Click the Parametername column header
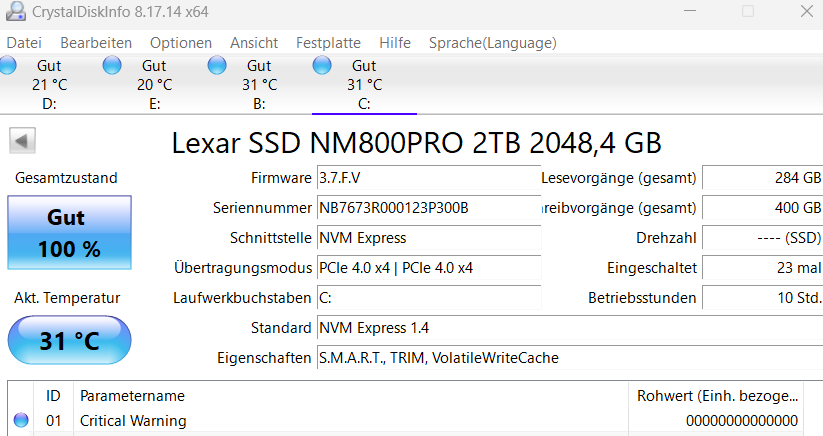Screen dimensions: 823x436 click(x=351, y=396)
